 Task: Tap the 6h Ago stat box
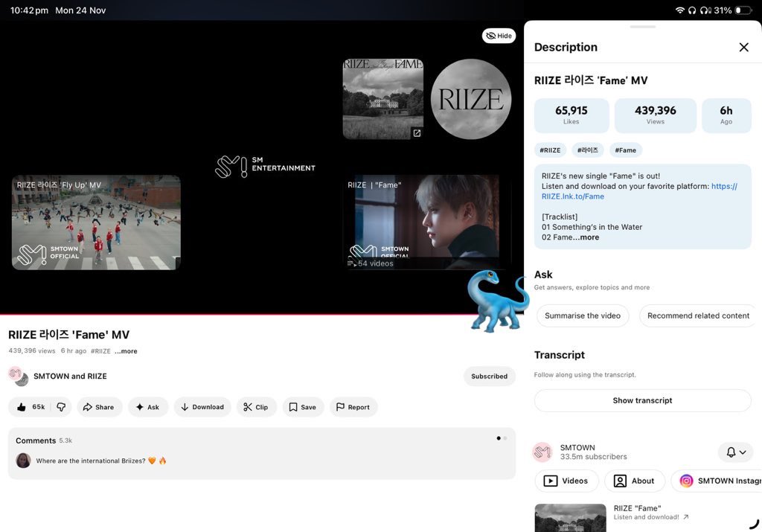[x=726, y=115]
